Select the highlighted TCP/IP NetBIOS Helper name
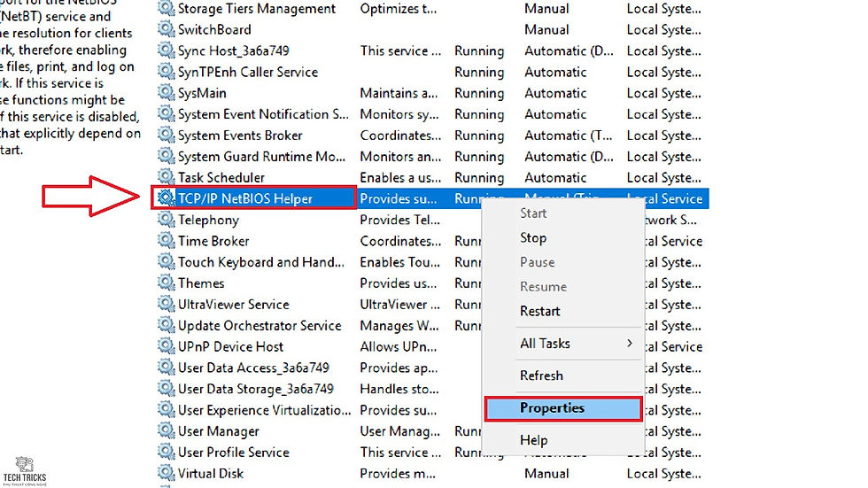Viewport: 868px width, 488px height. (x=244, y=198)
